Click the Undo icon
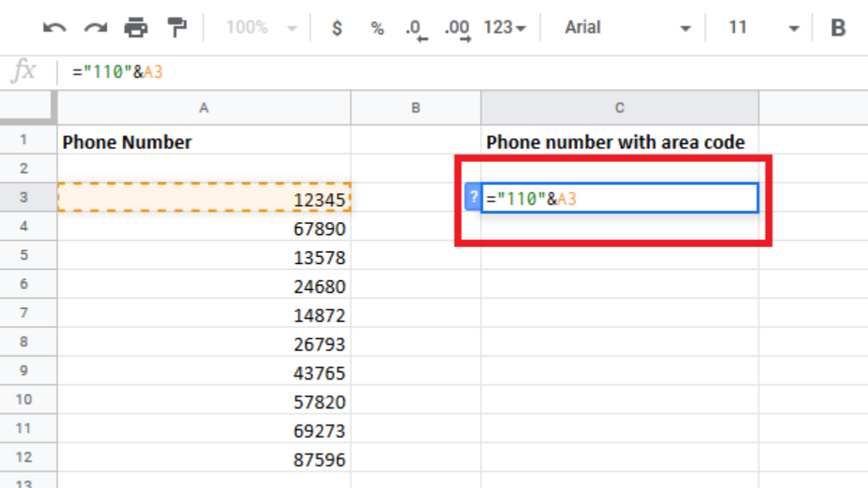 54,28
